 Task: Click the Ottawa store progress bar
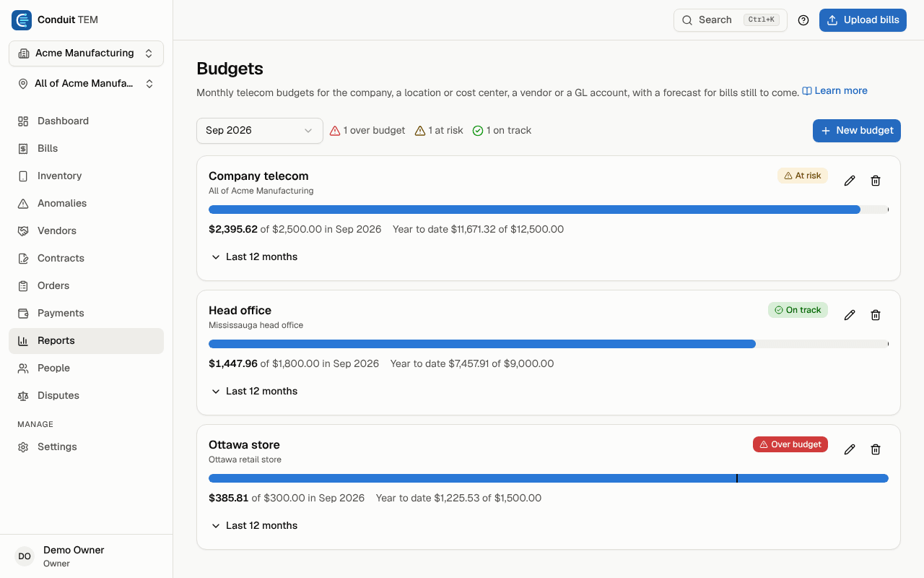pos(549,478)
